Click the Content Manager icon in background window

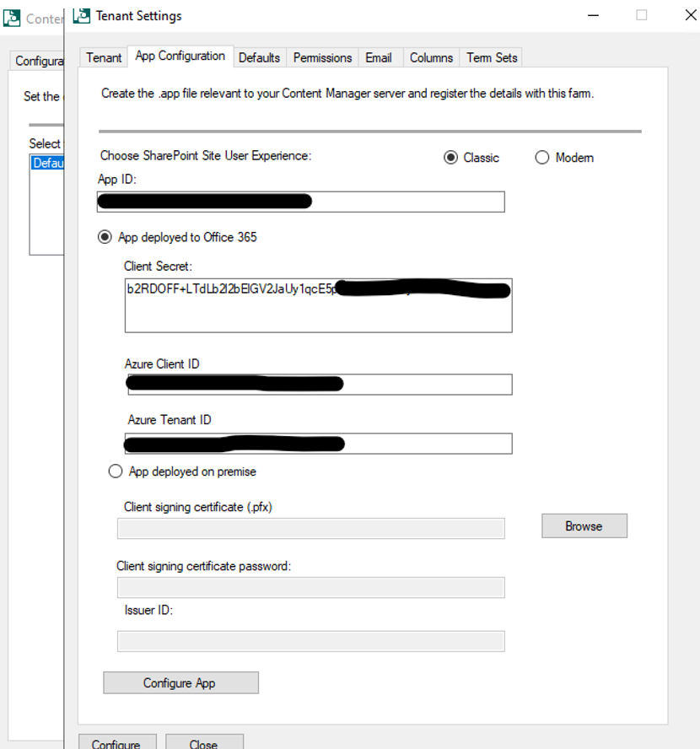[x=12, y=18]
